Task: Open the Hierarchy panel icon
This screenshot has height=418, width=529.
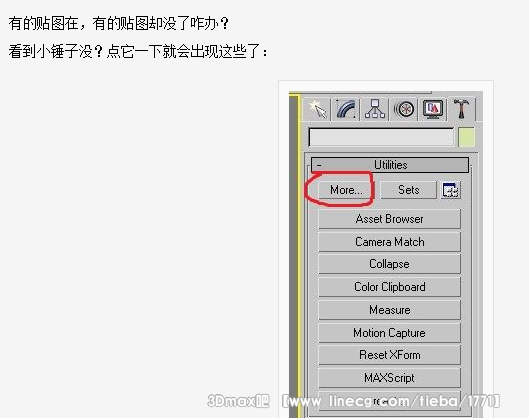Action: [374, 109]
